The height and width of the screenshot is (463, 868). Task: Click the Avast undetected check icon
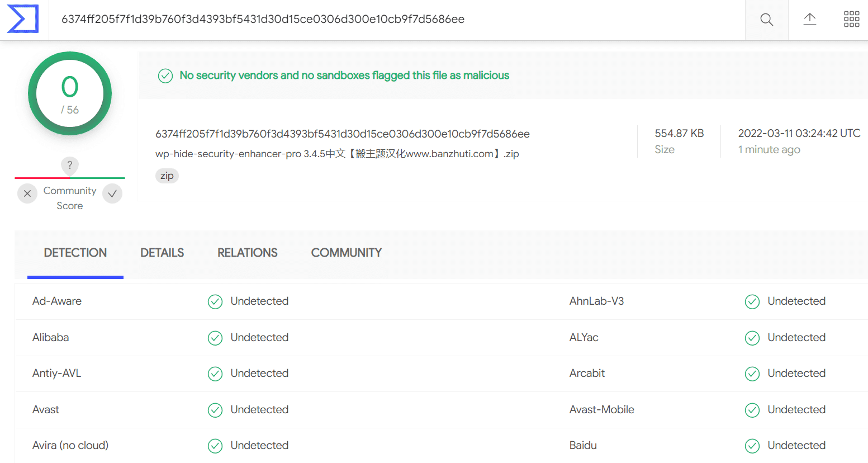(215, 410)
